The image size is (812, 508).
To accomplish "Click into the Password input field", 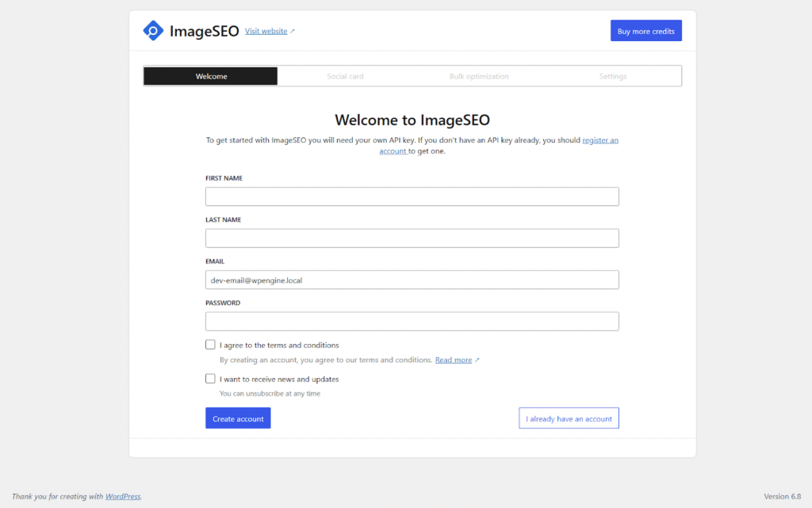I will point(412,321).
